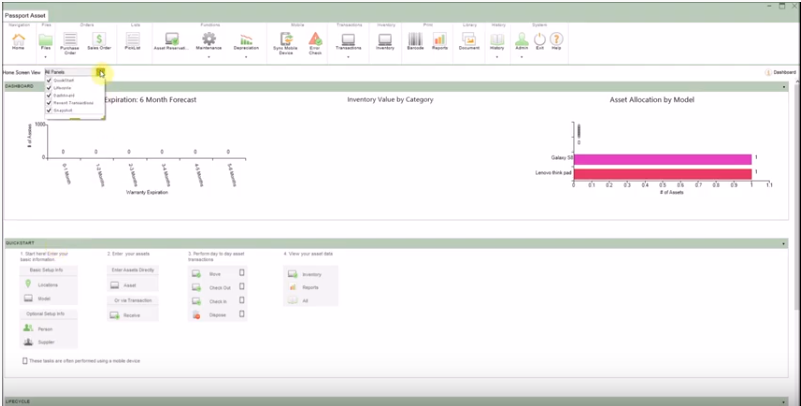Screen dimensions: 801x406
Task: Click Asset under Enter Assets Directly
Action: [x=124, y=285]
